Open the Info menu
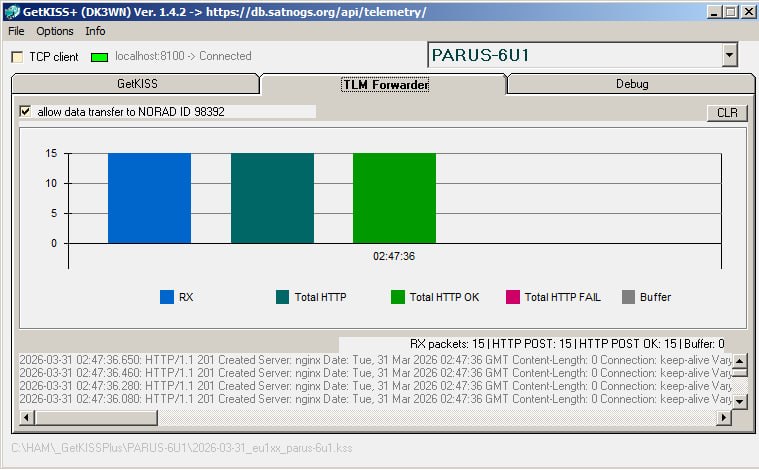759x470 pixels. 95,31
